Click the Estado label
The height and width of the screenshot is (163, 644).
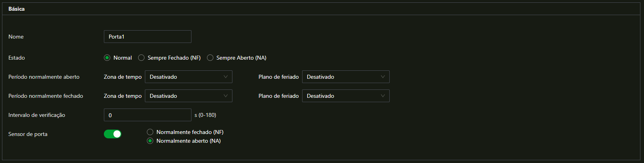coord(17,58)
